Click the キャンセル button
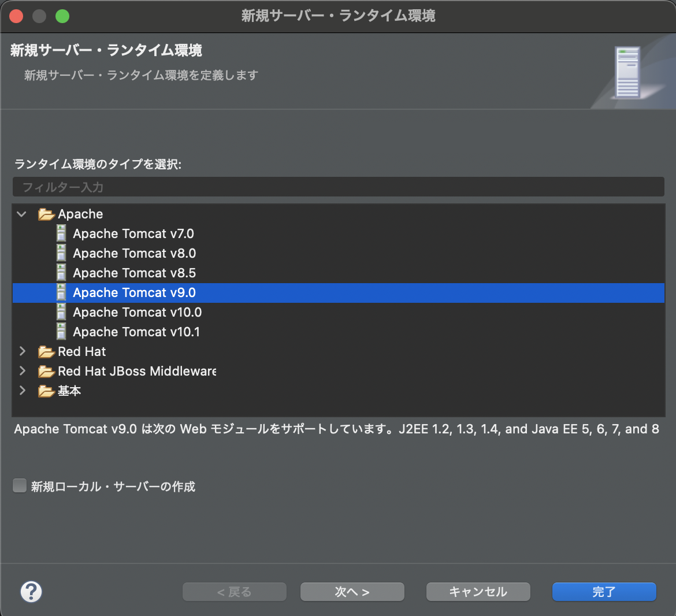 (x=478, y=591)
